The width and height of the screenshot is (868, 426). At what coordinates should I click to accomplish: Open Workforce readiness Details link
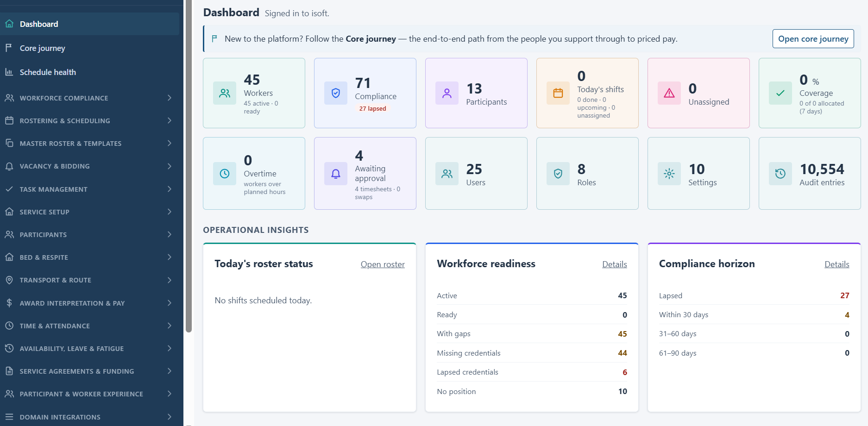(615, 264)
